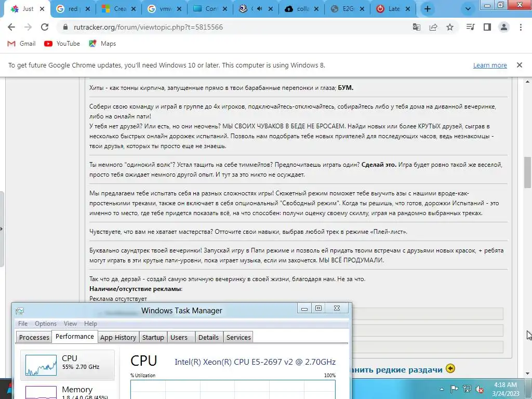Open network tray icon
The height and width of the screenshot is (399, 532).
click(467, 389)
